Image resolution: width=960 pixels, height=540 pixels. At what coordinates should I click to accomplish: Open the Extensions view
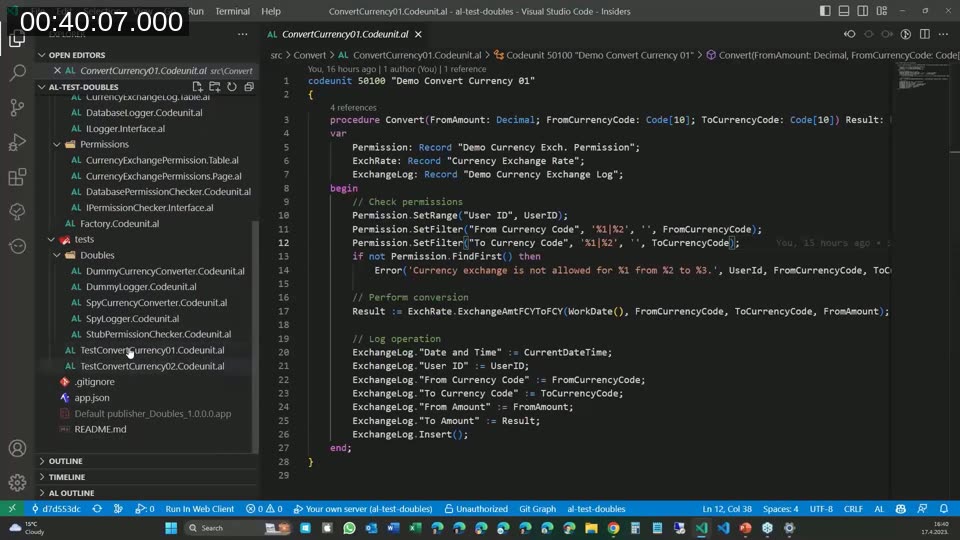click(x=17, y=177)
